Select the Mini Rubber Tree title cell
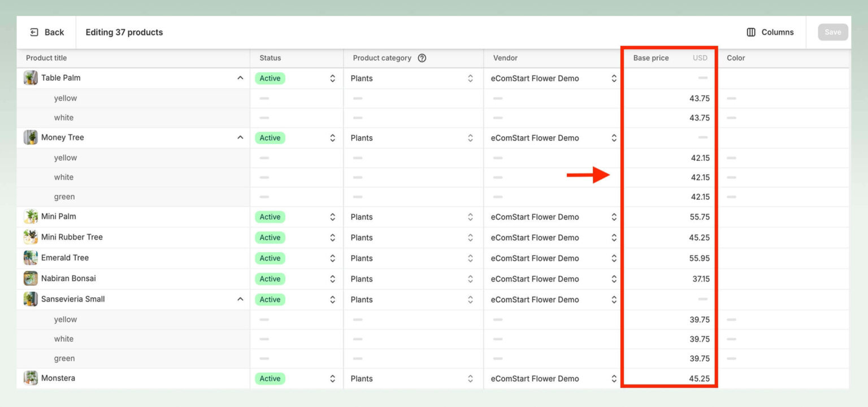Image resolution: width=868 pixels, height=407 pixels. coord(133,237)
